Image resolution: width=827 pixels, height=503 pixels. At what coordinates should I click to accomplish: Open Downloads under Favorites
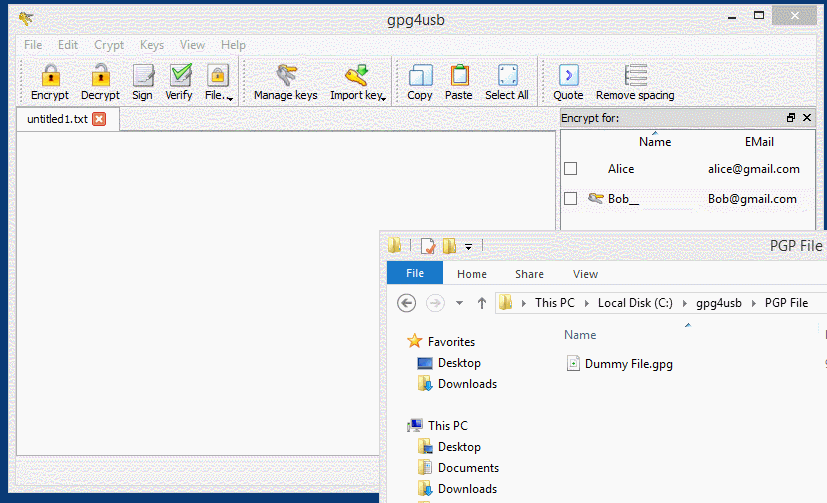[x=467, y=384]
